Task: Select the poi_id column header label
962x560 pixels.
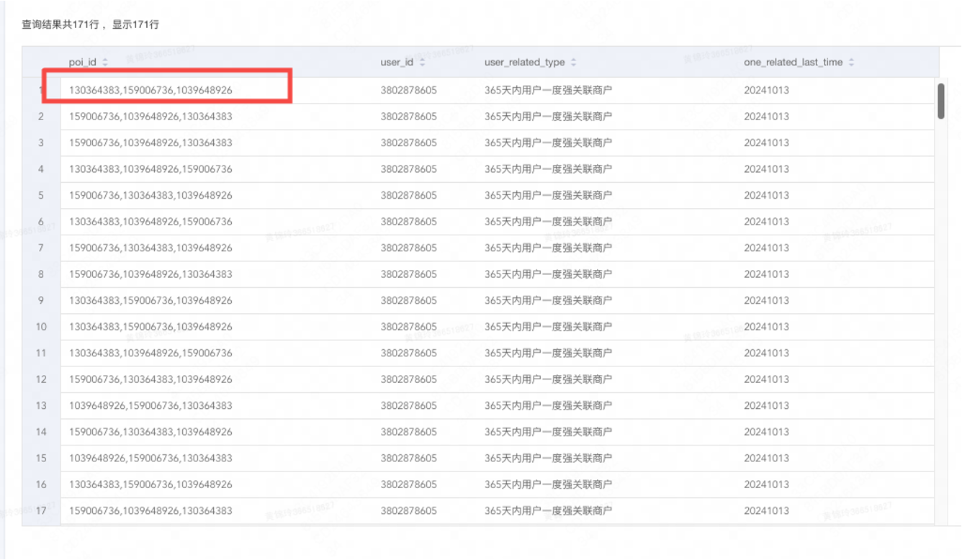Action: click(83, 63)
